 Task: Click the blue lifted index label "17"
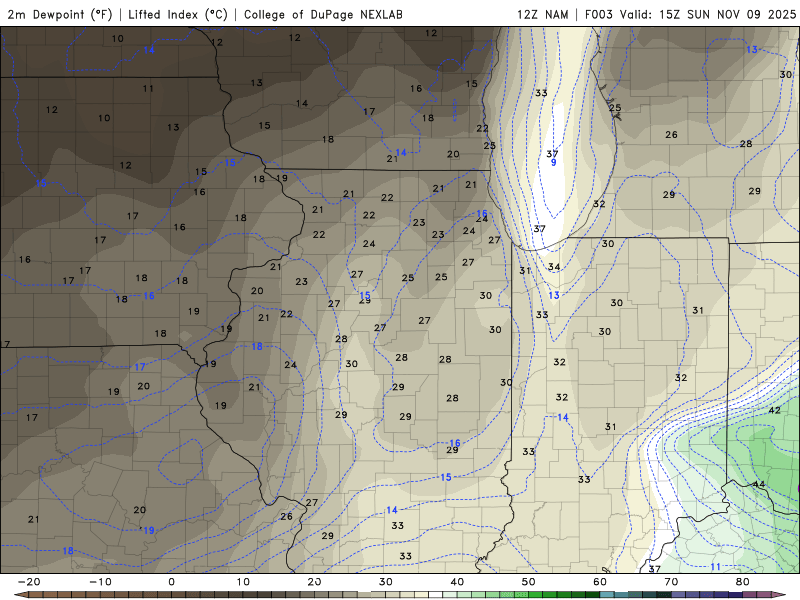click(x=140, y=367)
